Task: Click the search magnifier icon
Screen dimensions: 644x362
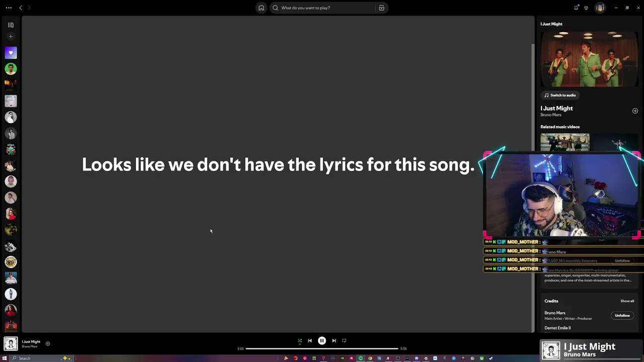Action: [275, 8]
